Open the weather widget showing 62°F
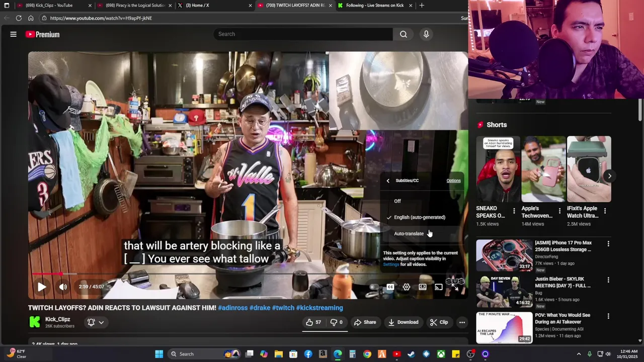Viewport: 644px width, 362px height. tap(16, 354)
